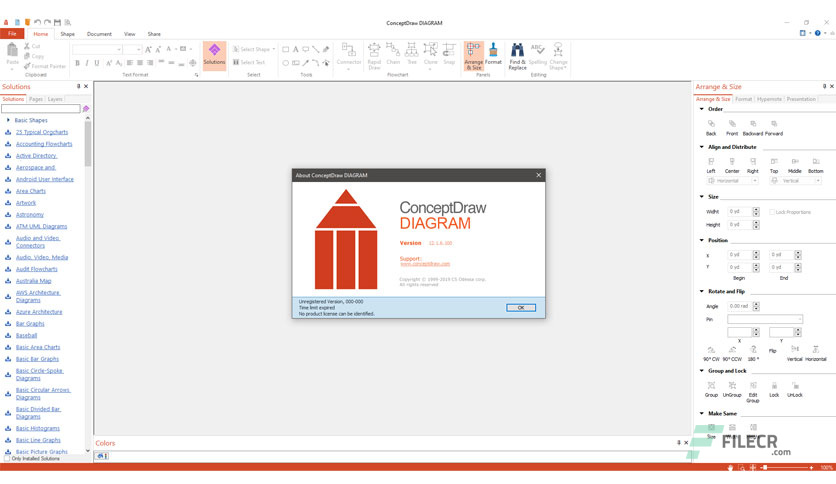Click the Arrange & Size panel button
Viewport: 836px width, 484px height.
[473, 55]
